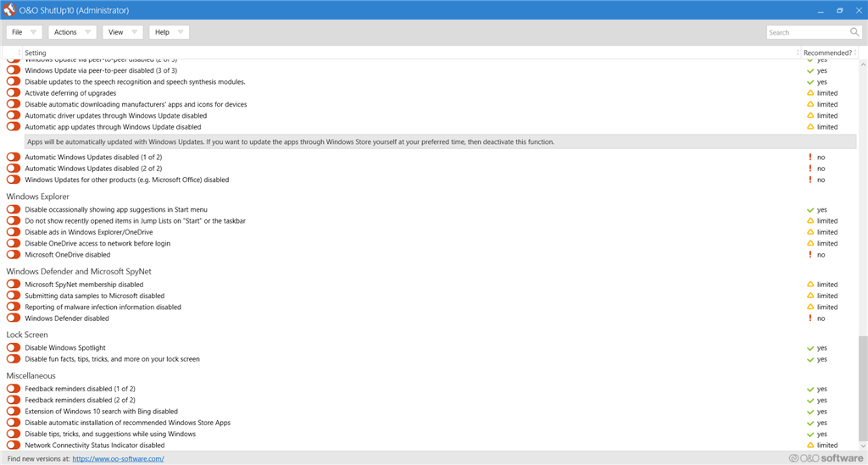Select the Miscellaneous section heading
Viewport: 868px width, 465px height.
click(31, 375)
